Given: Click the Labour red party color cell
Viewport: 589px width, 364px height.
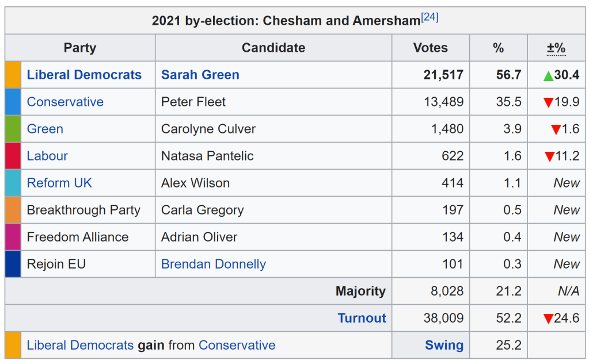Looking at the screenshot, I should [x=13, y=156].
